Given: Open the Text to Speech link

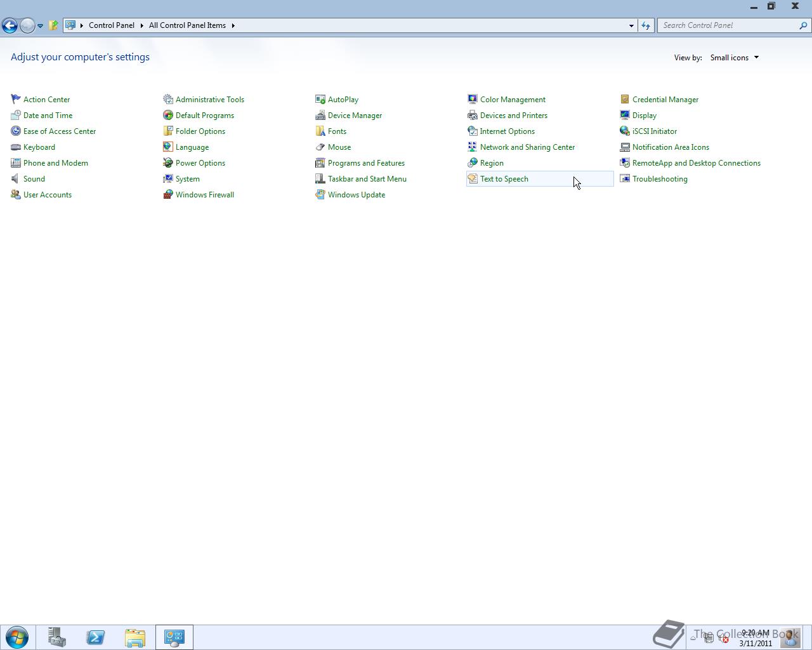Looking at the screenshot, I should (x=504, y=179).
